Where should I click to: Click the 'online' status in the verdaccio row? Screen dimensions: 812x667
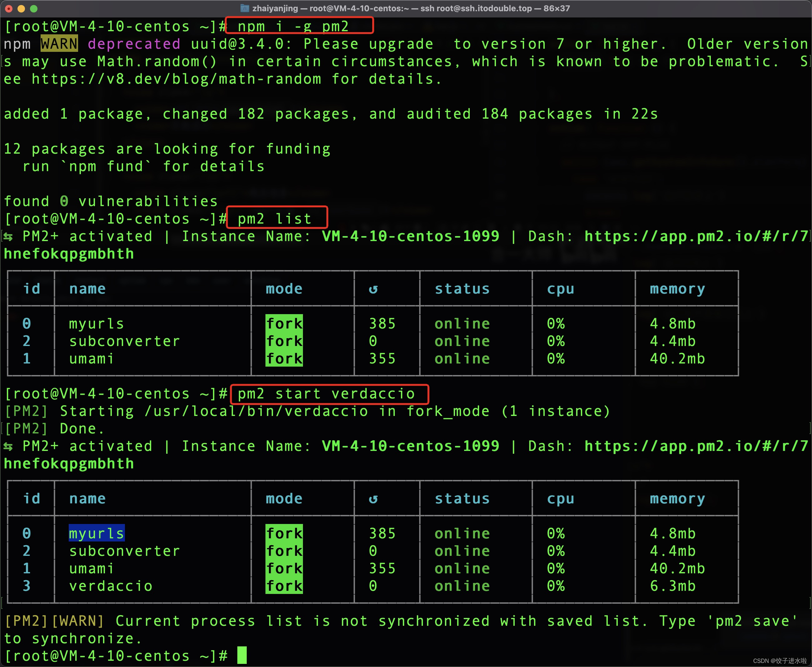[x=462, y=585]
